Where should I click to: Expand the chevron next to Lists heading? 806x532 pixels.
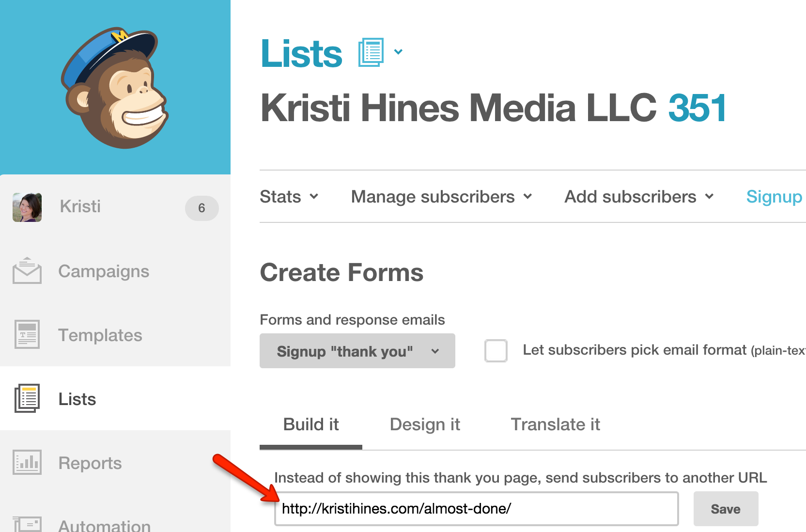point(398,52)
